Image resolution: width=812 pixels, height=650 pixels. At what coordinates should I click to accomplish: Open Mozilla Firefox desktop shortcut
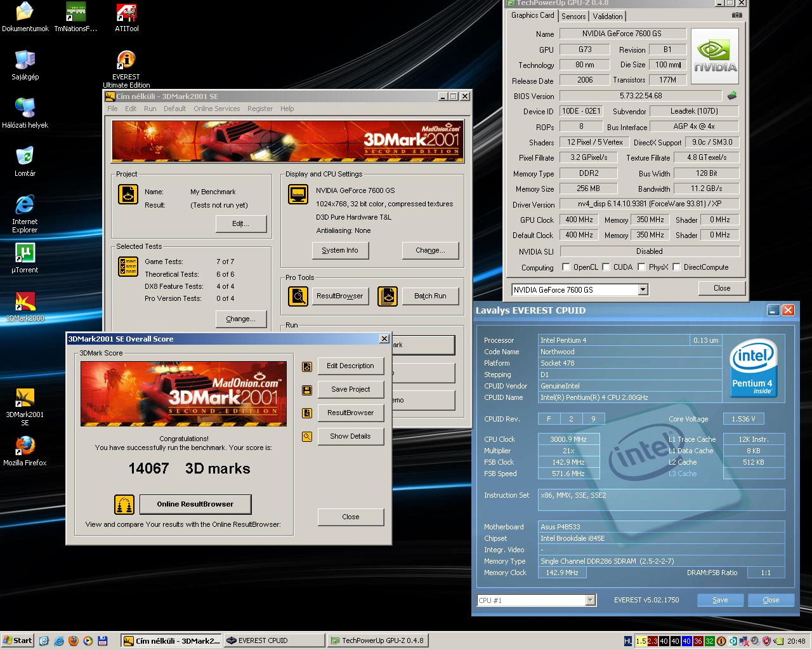(25, 451)
